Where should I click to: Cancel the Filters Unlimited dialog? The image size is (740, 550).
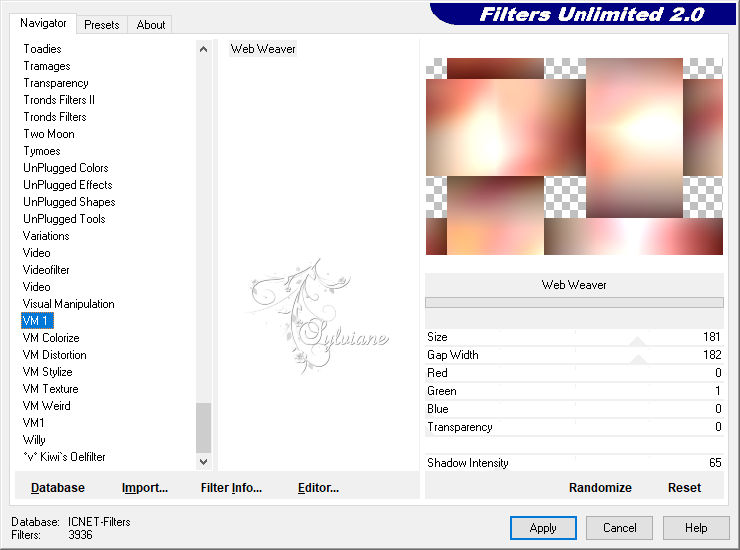point(619,528)
